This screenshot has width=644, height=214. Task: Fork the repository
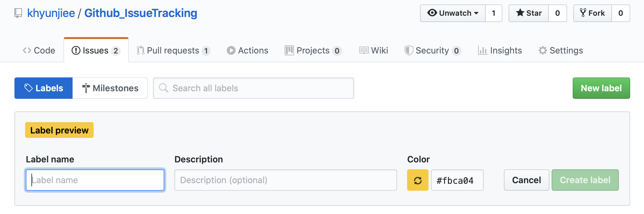point(592,13)
